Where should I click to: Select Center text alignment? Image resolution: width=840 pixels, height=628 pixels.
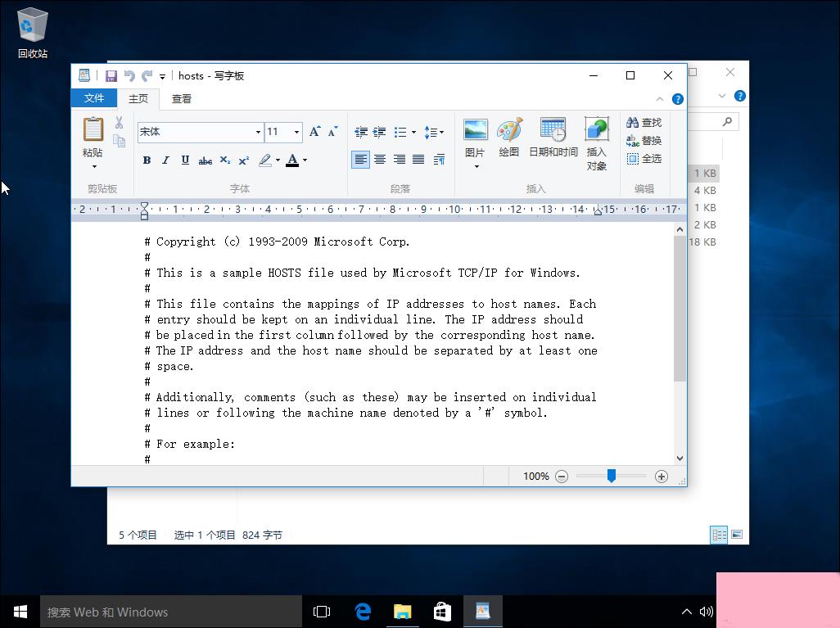(x=380, y=159)
